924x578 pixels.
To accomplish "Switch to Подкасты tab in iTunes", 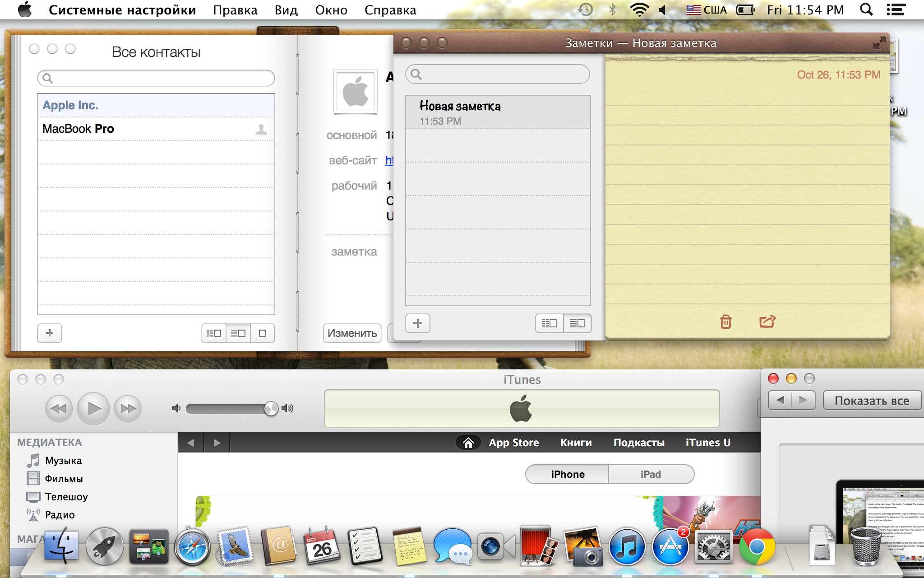I will [x=639, y=443].
